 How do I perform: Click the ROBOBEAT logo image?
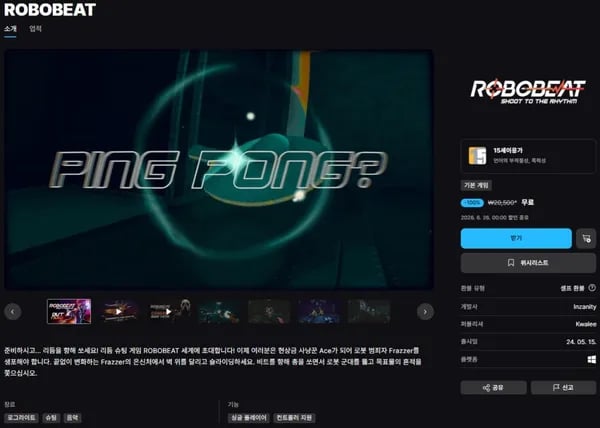tap(528, 91)
